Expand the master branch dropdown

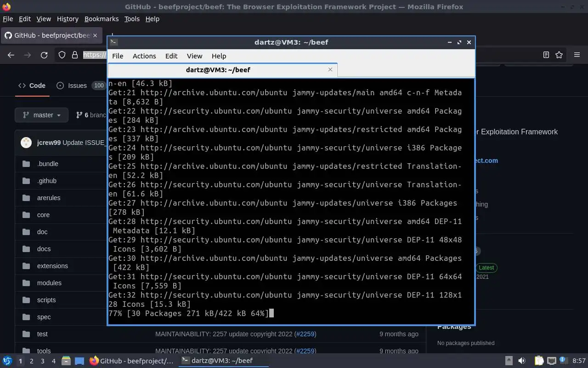coord(42,115)
